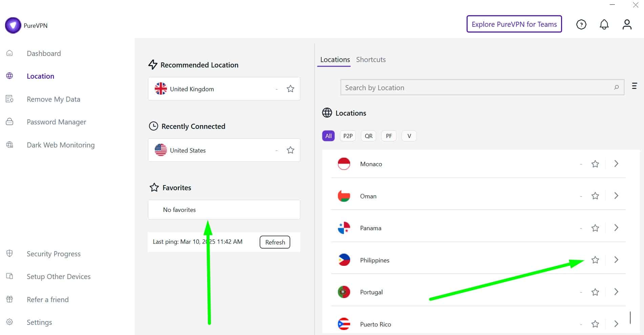Open Dashboard from sidebar
Image resolution: width=644 pixels, height=335 pixels.
pyautogui.click(x=44, y=53)
